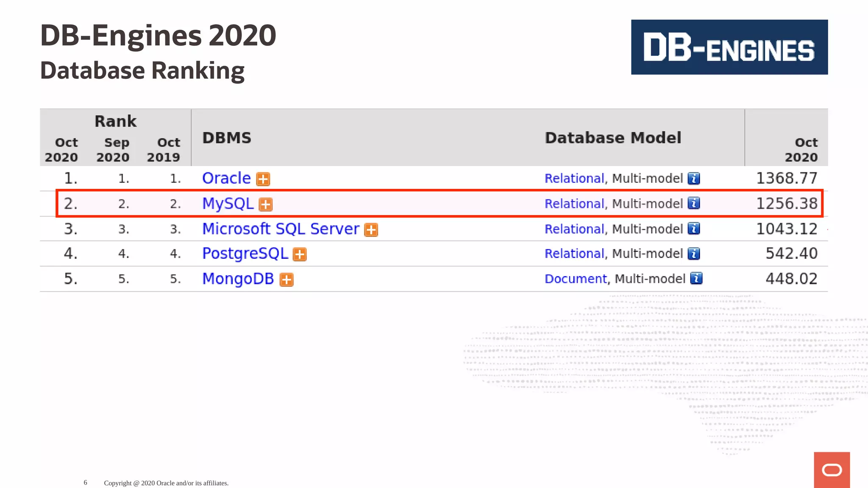868x488 pixels.
Task: Click the info icon in the SQL Server row
Action: point(694,228)
